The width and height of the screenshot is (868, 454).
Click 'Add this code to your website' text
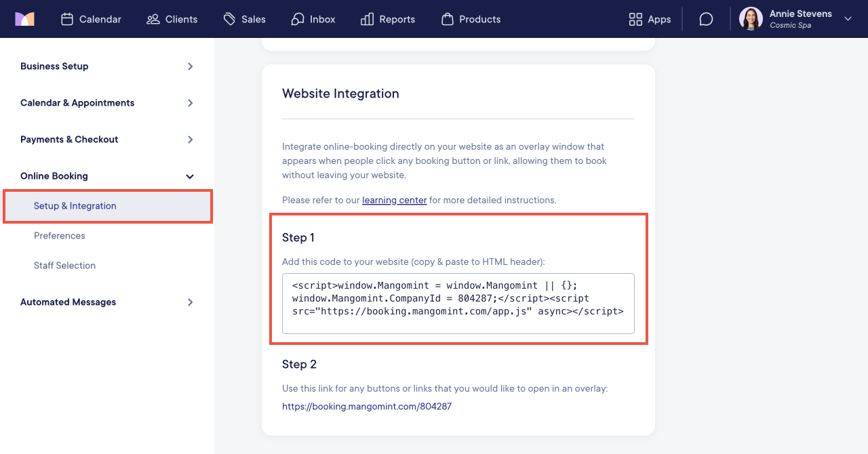click(414, 262)
